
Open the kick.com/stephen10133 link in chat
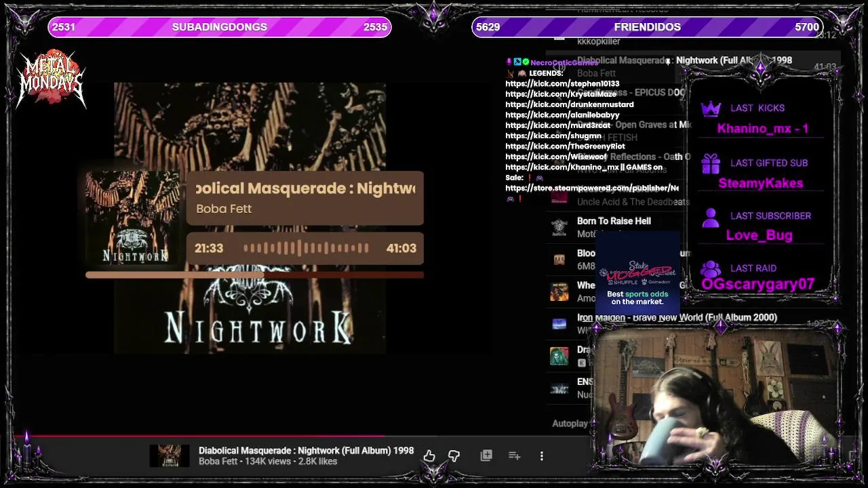click(x=562, y=83)
